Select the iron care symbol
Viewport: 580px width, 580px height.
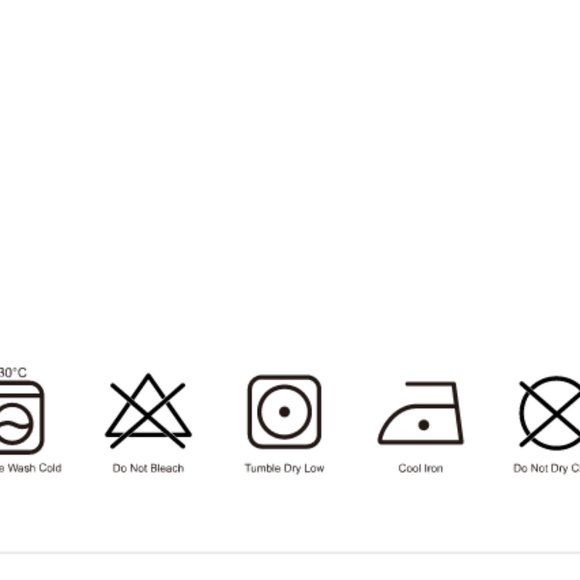pyautogui.click(x=421, y=412)
